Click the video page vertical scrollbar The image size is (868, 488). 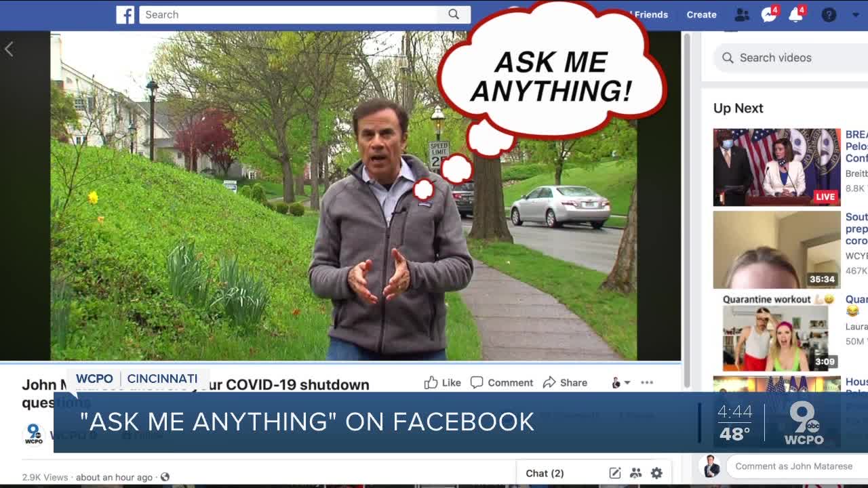(686, 210)
